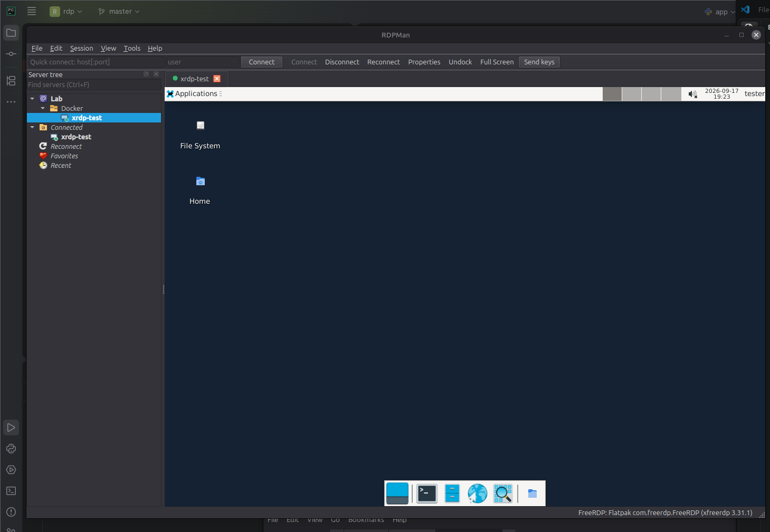Switch to the first workspace in pager
Screen dimensions: 770x532
(612, 94)
